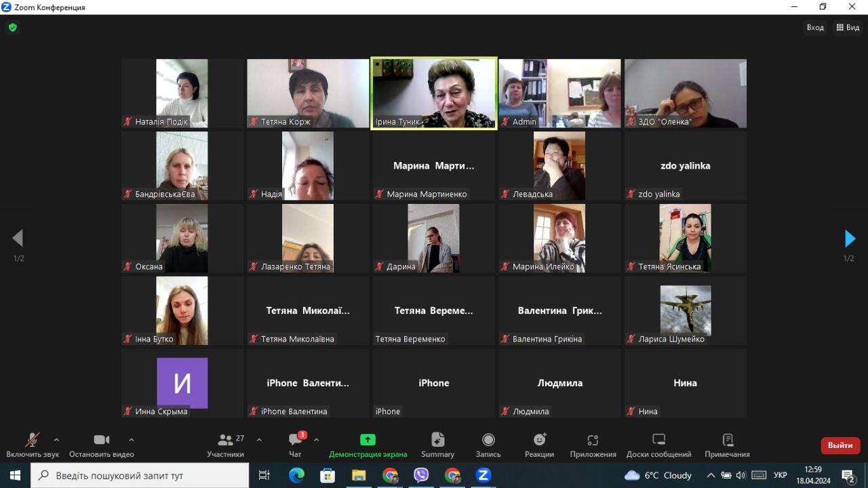The image size is (868, 488).
Task: Click the green encryption shield icon
Action: 12,28
